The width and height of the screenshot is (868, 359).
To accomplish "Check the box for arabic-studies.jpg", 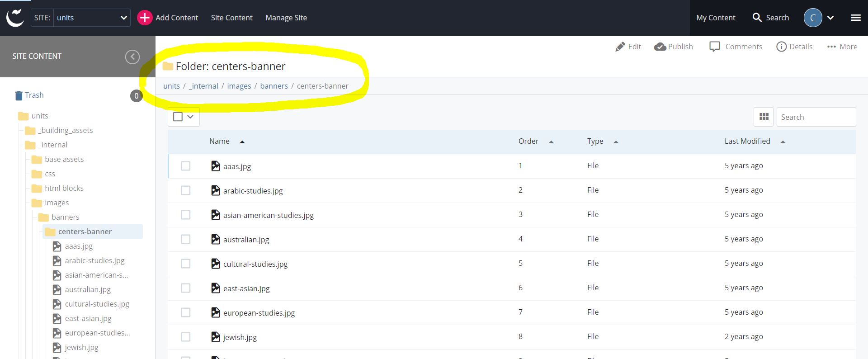I will tap(185, 190).
